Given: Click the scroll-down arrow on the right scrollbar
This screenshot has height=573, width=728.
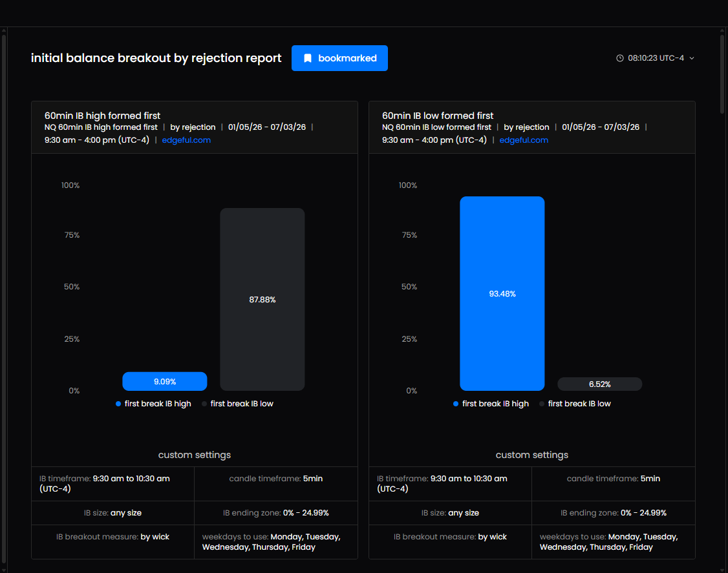Looking at the screenshot, I should point(722,570).
